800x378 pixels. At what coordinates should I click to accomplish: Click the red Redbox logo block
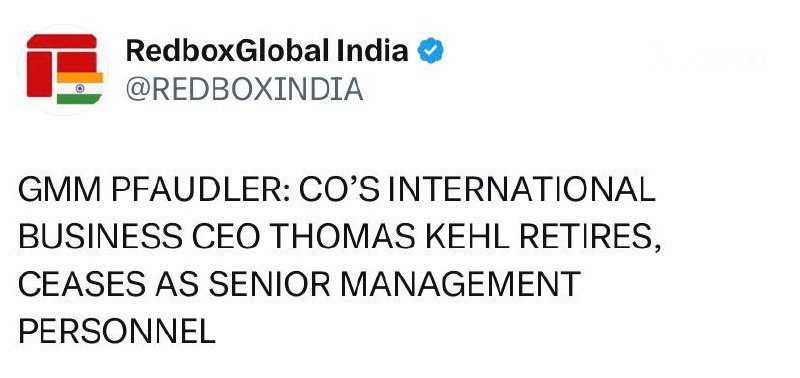tap(62, 65)
